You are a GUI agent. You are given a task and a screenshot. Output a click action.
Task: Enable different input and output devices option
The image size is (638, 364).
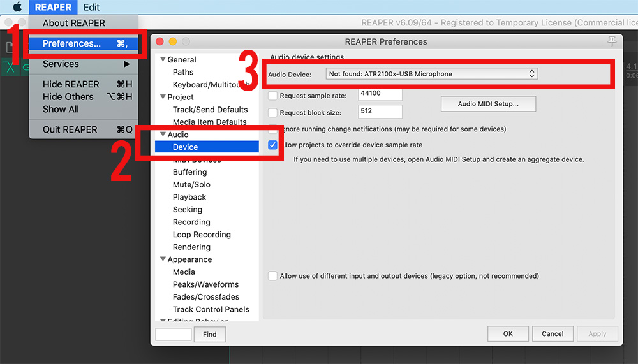(272, 276)
